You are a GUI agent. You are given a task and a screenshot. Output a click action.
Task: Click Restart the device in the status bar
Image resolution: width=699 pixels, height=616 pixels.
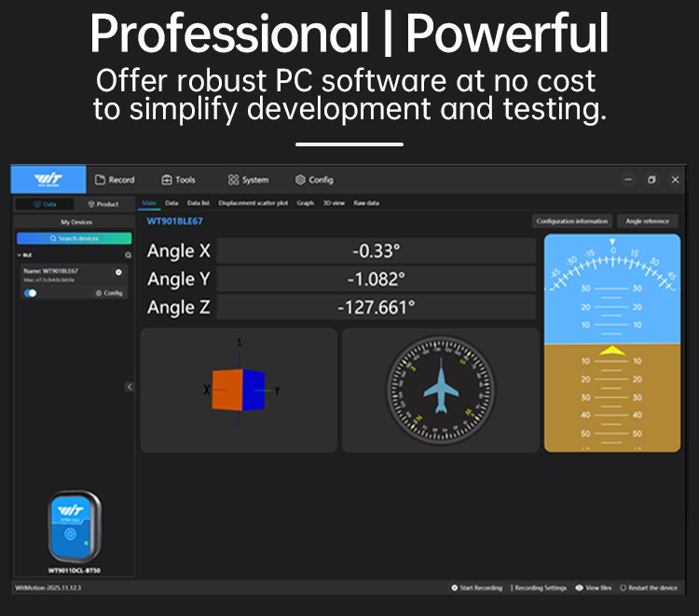(649, 588)
